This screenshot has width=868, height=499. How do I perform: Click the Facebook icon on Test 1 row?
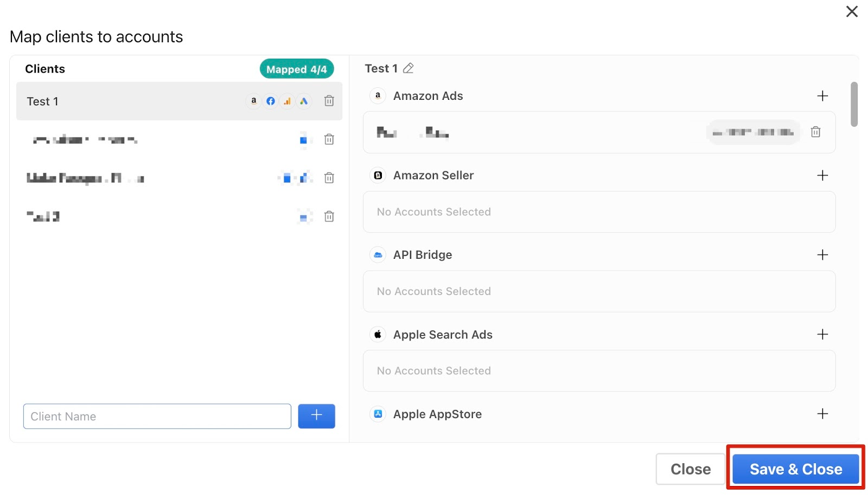coord(271,101)
